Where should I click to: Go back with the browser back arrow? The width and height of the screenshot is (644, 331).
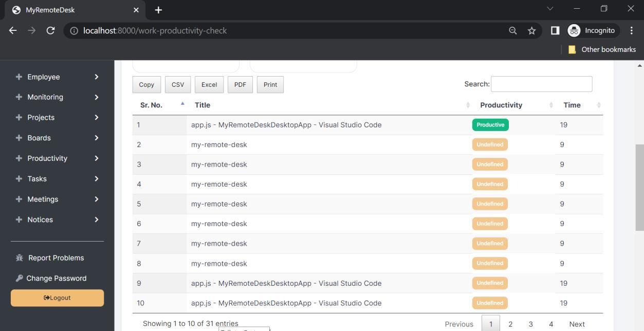click(x=13, y=31)
